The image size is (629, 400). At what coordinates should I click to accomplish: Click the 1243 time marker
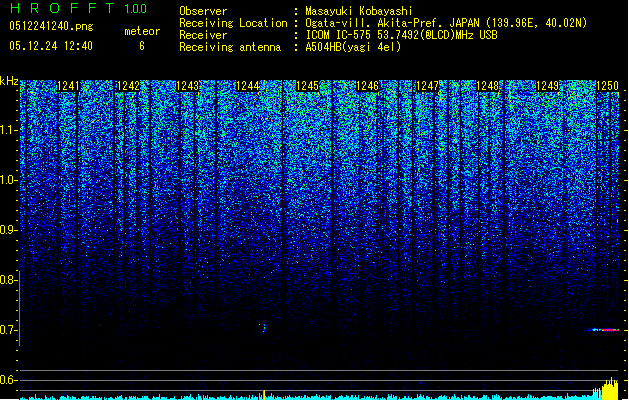(188, 86)
